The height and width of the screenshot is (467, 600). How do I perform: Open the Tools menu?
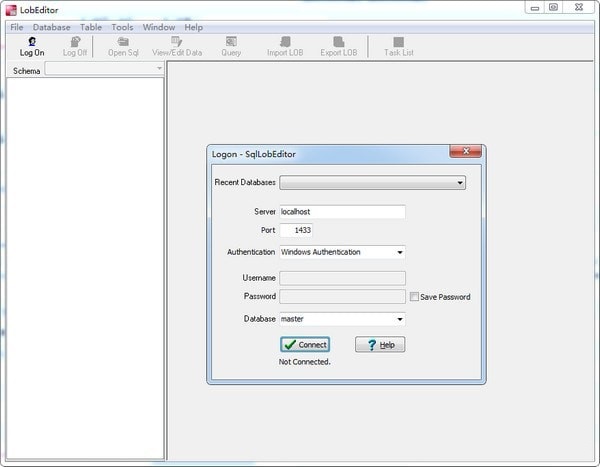click(x=122, y=27)
